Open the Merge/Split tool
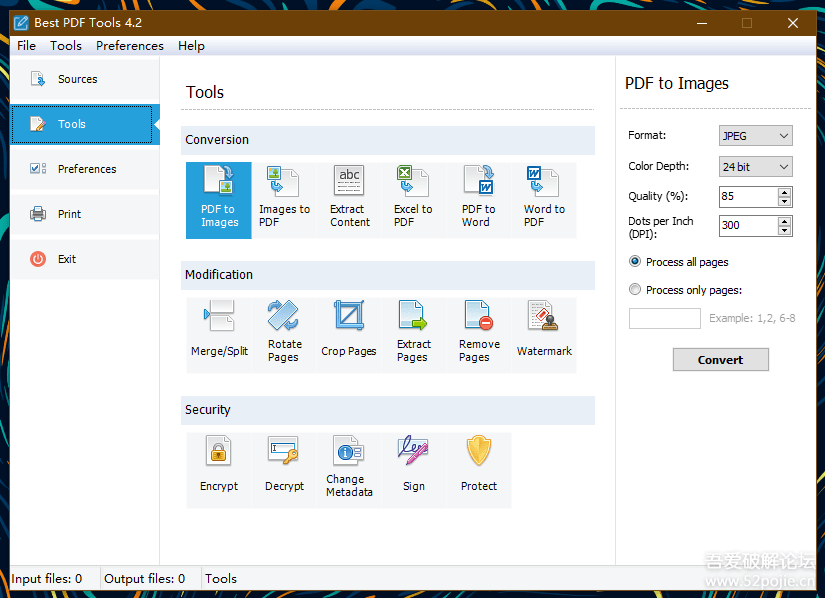 tap(219, 335)
